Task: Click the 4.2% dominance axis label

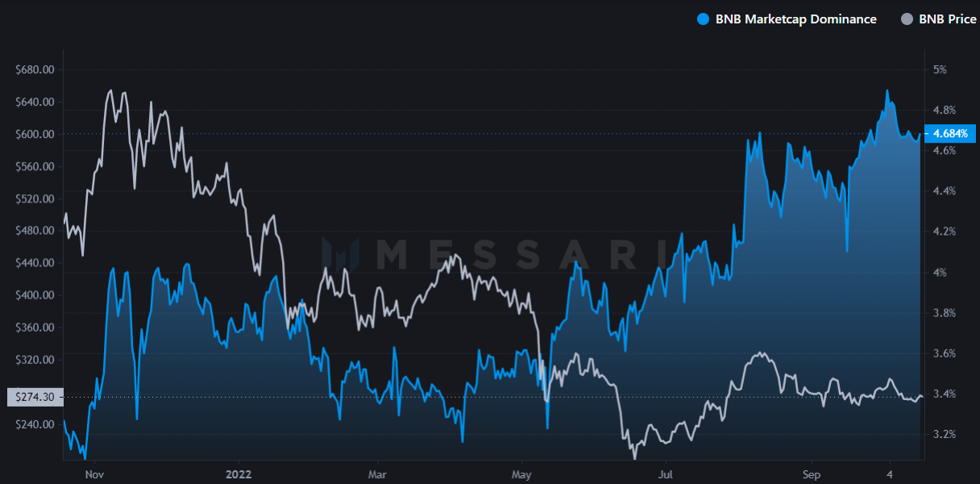Action: point(945,232)
